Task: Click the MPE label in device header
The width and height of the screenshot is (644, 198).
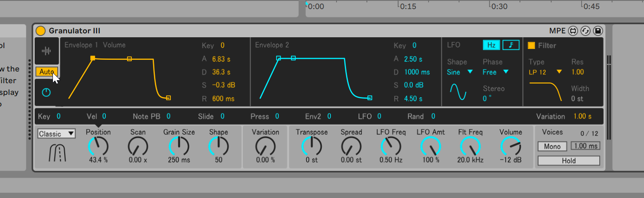Action: pos(557,31)
